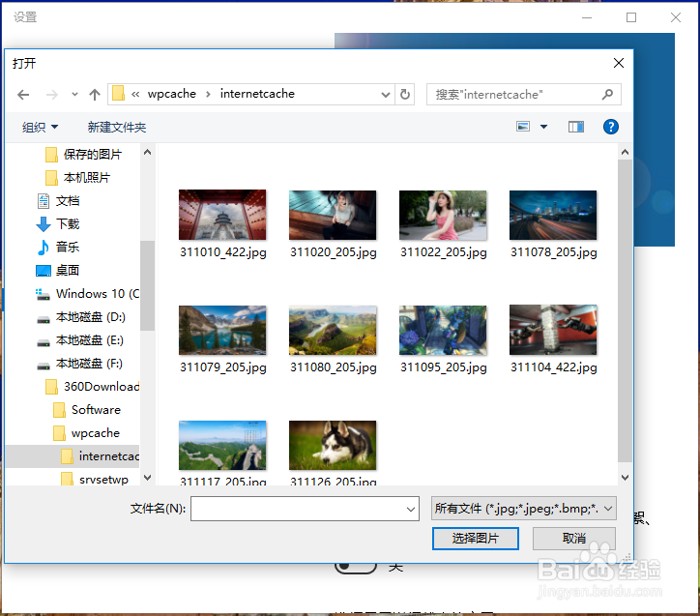Image resolution: width=700 pixels, height=616 pixels.
Task: Open 音乐 in navigation pane
Action: [x=58, y=248]
